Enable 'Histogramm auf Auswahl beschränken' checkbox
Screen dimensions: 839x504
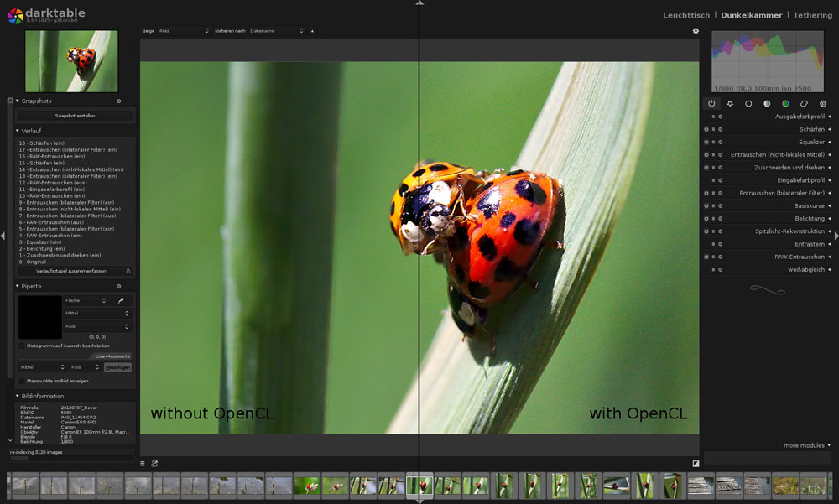[22, 346]
